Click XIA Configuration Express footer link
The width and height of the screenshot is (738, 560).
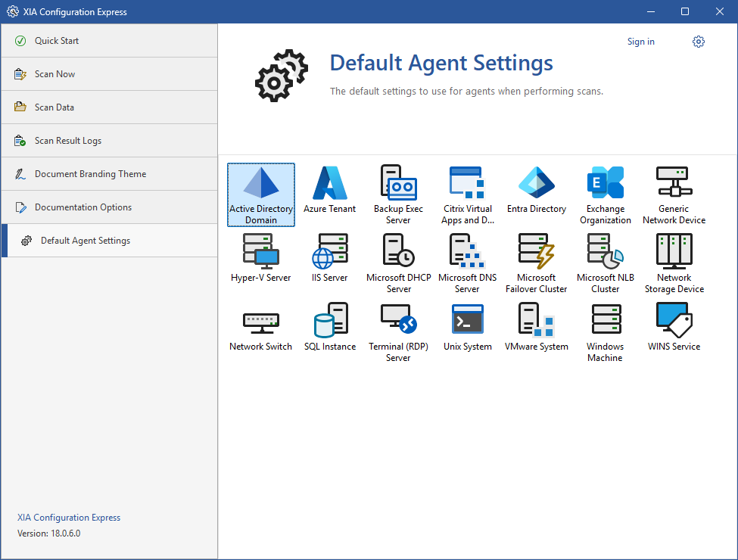click(69, 518)
